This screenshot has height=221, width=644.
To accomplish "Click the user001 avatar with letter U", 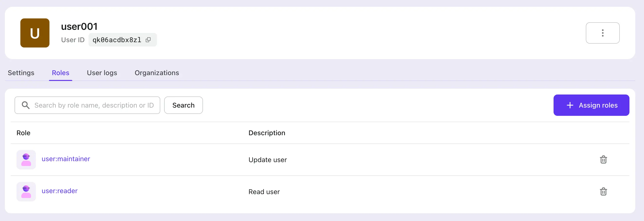I will (x=35, y=33).
